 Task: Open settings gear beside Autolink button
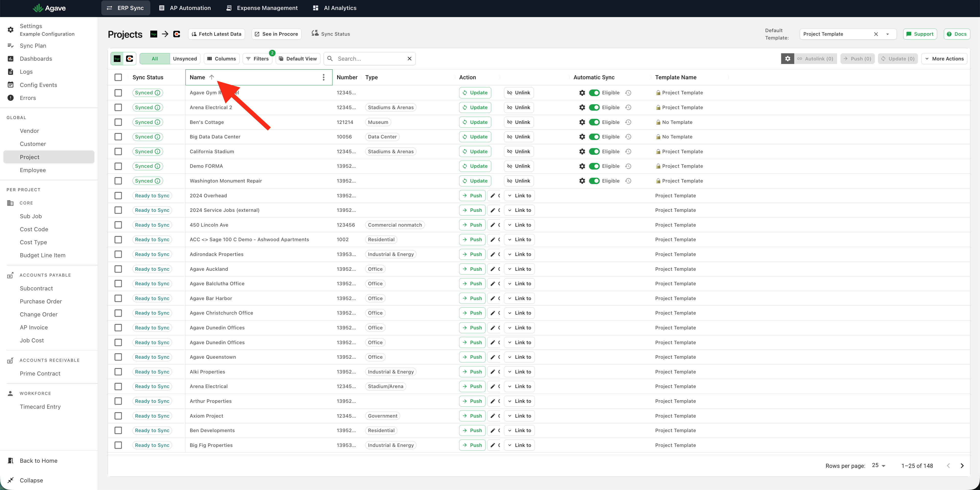point(788,59)
